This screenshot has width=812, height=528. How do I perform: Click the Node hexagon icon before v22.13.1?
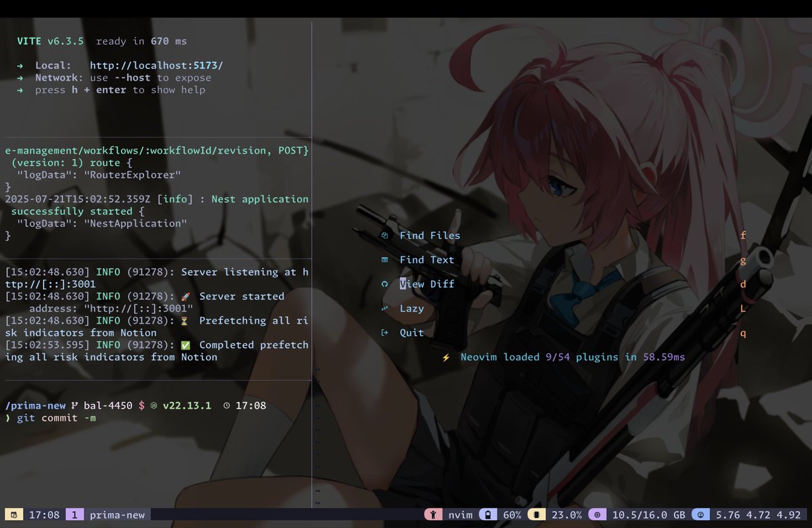pyautogui.click(x=154, y=406)
